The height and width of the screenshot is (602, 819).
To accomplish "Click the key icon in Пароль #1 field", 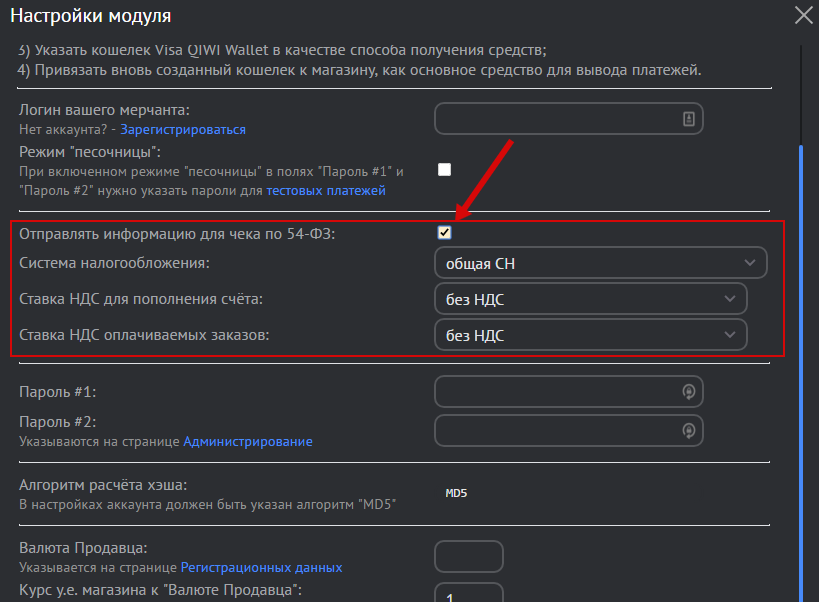I will point(688,392).
